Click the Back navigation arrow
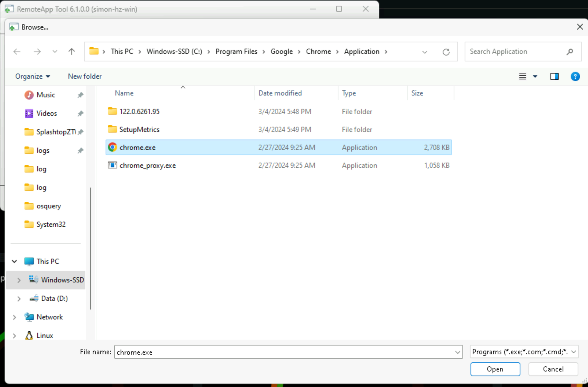This screenshot has height=387, width=588. click(x=17, y=52)
